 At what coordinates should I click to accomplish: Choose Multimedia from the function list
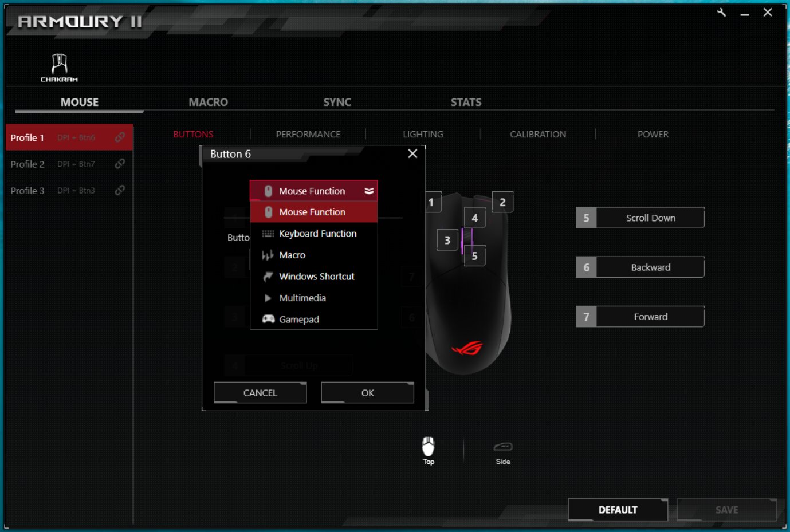coord(313,298)
